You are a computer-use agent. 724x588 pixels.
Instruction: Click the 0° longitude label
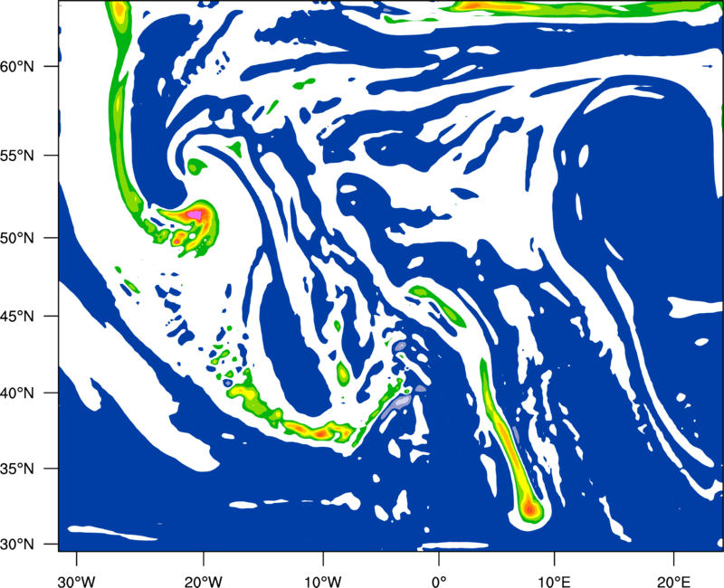point(439,581)
